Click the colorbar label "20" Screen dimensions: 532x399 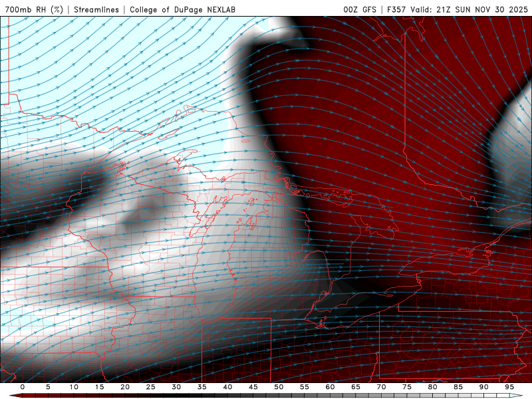125,387
